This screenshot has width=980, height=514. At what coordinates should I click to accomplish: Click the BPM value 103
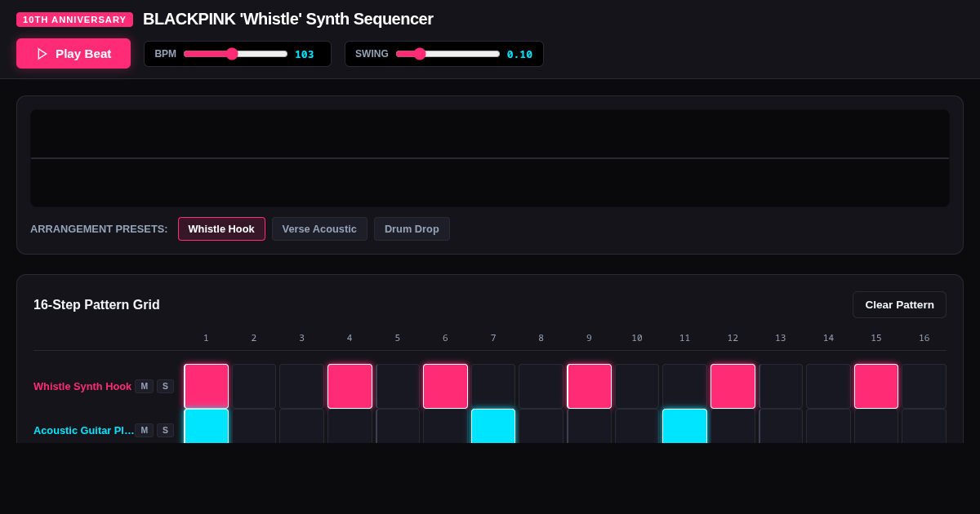pos(305,54)
